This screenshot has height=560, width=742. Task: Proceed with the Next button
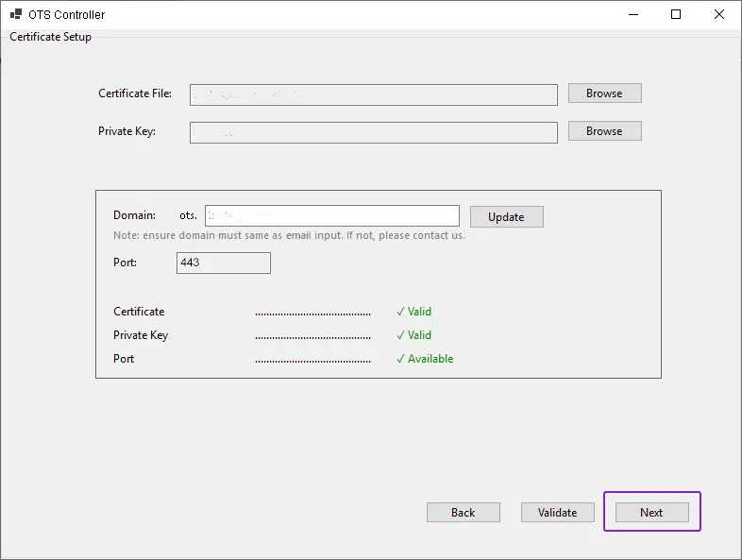651,513
